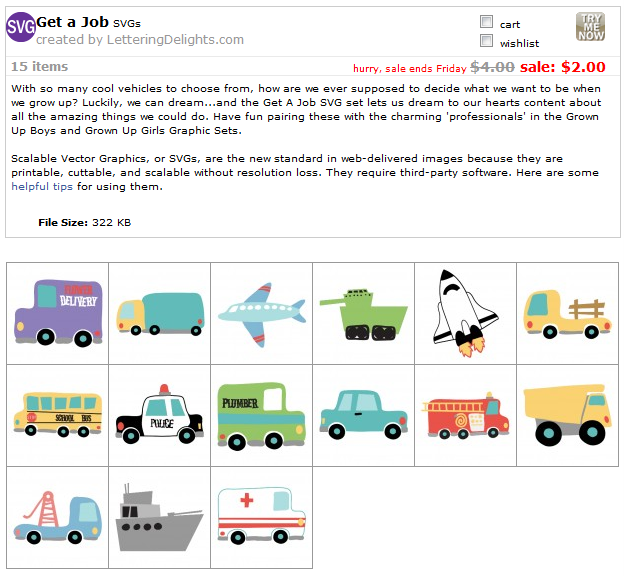Select the ambulance thumbnail

(262, 517)
